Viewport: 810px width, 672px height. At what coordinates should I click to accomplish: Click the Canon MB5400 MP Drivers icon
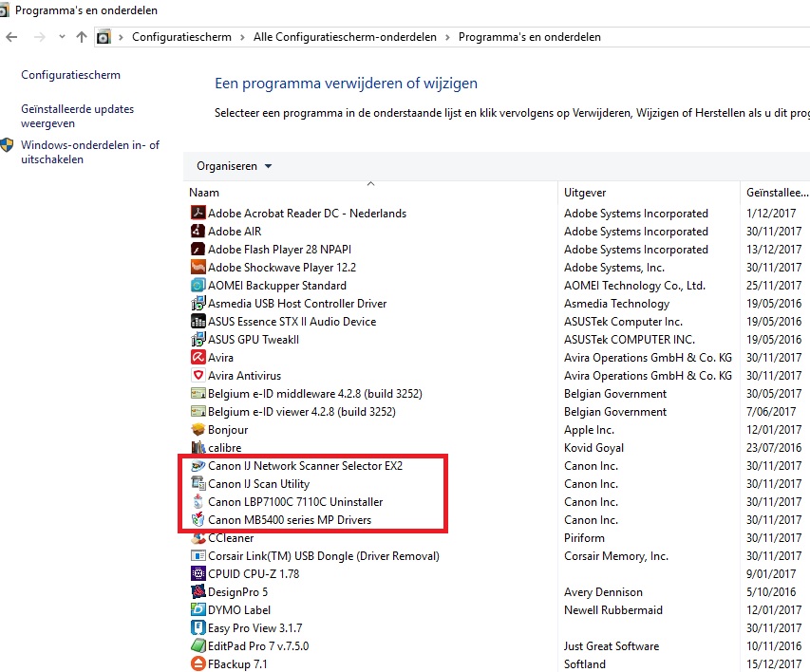pyautogui.click(x=198, y=519)
